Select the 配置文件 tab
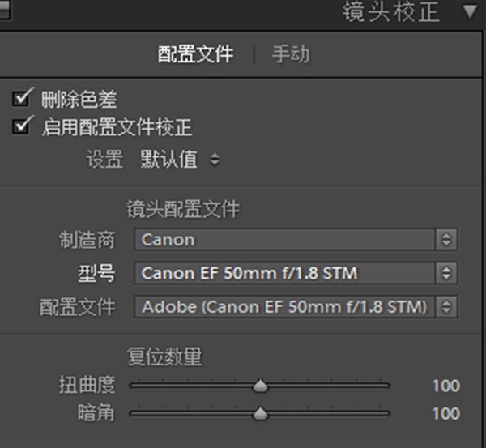486x448 pixels. click(x=195, y=54)
